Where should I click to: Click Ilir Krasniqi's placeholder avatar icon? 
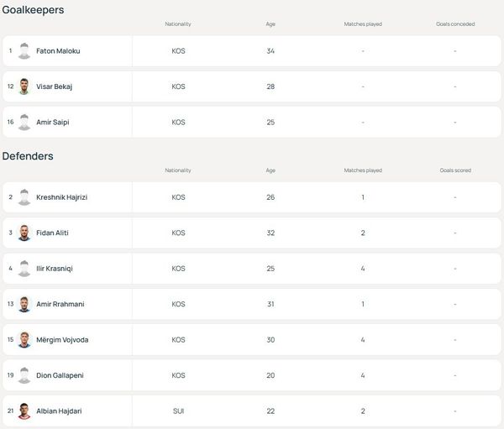[x=24, y=269]
